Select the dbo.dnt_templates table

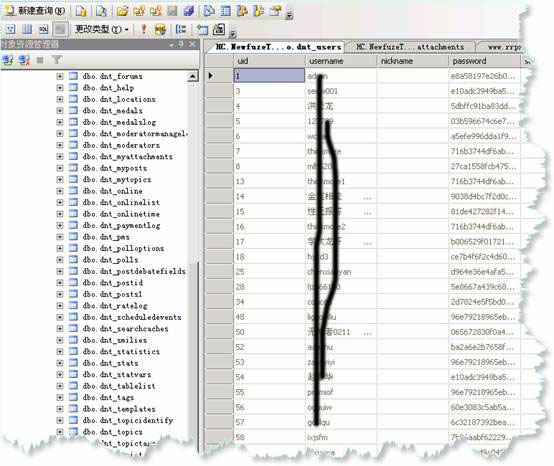pos(119,409)
